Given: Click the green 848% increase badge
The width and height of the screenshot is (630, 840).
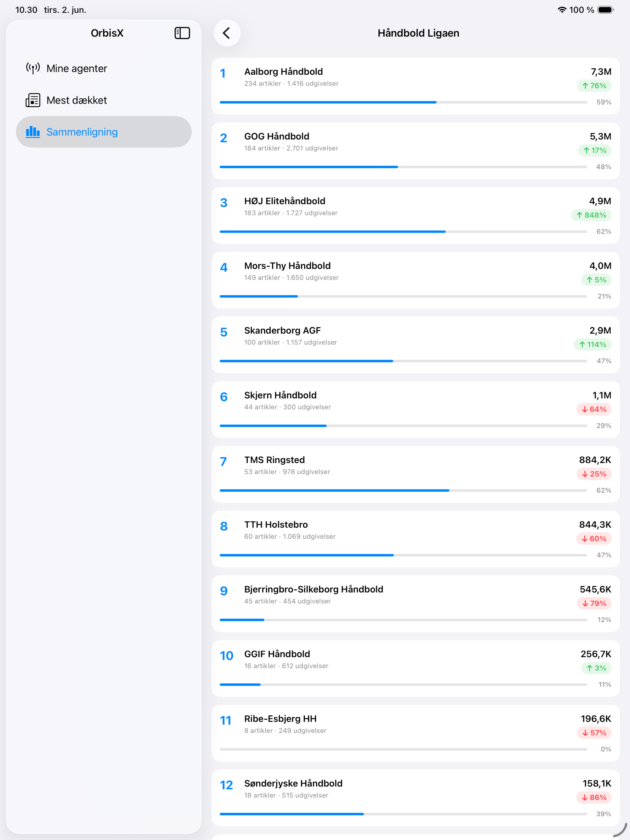Looking at the screenshot, I should point(591,215).
